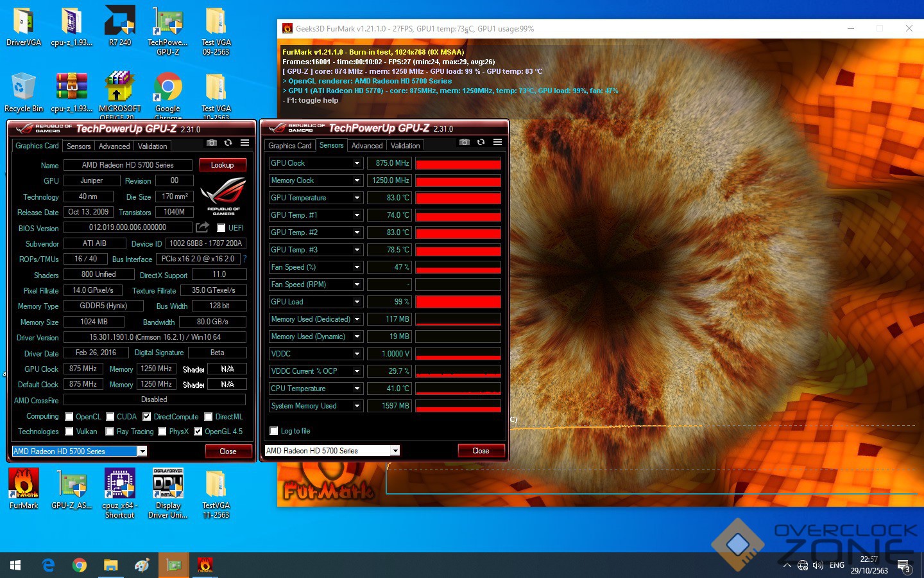Open Validation tab in Sensors window
Viewport: 924px width, 578px height.
pos(405,146)
